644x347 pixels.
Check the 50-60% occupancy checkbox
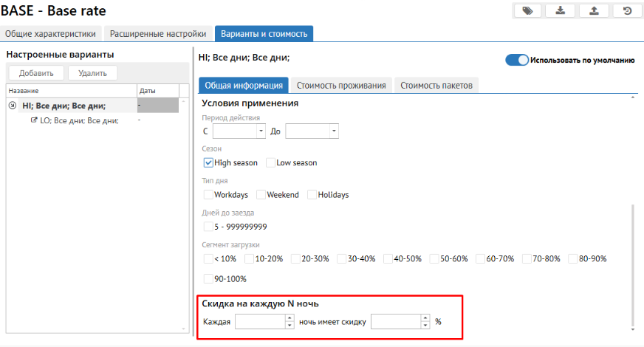tap(434, 258)
